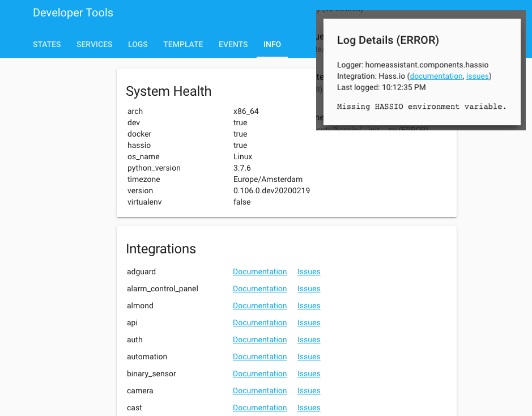The image size is (532, 416).
Task: Open the Hass.io documentation link
Action: [436, 76]
